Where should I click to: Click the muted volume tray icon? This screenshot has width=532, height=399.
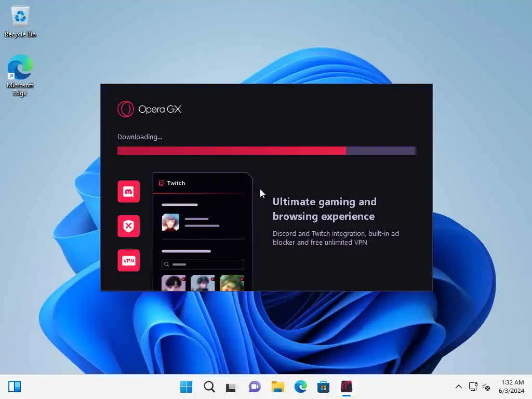pyautogui.click(x=486, y=387)
